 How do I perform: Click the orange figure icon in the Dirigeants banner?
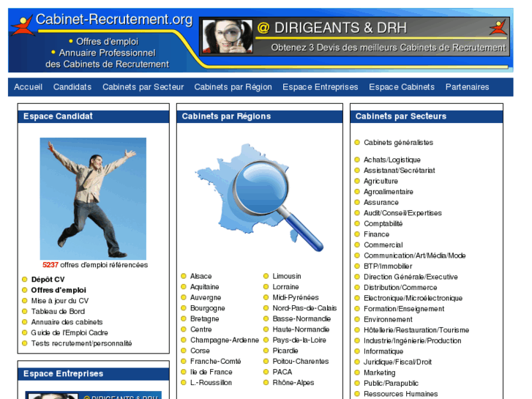coord(498,29)
